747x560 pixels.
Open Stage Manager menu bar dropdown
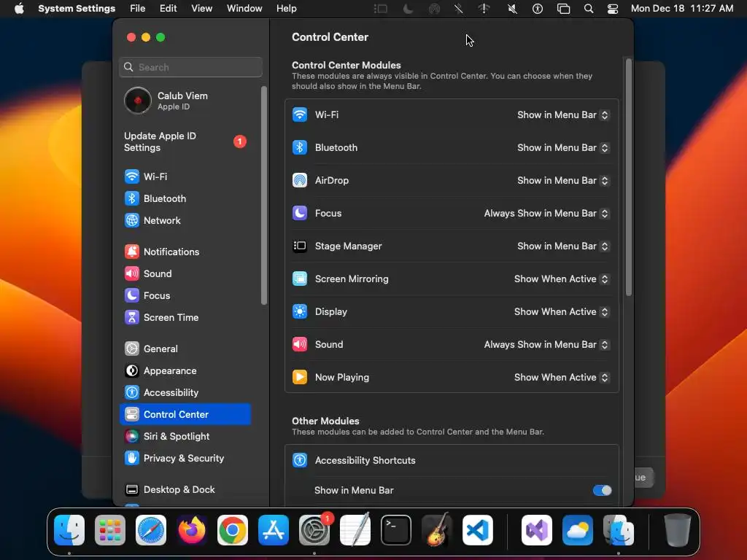coord(563,246)
